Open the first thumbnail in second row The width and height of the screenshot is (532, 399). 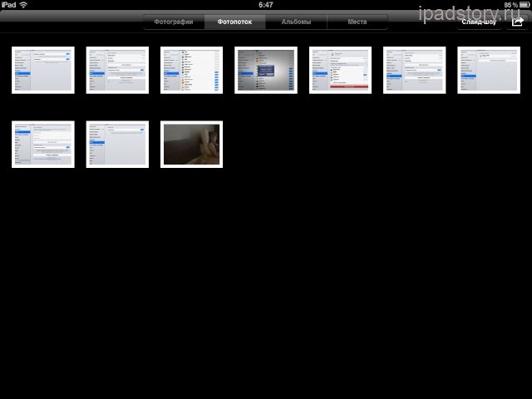43,145
